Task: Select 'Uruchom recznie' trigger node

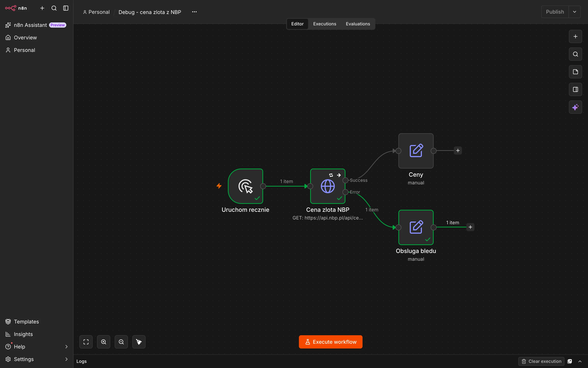Action: (245, 186)
